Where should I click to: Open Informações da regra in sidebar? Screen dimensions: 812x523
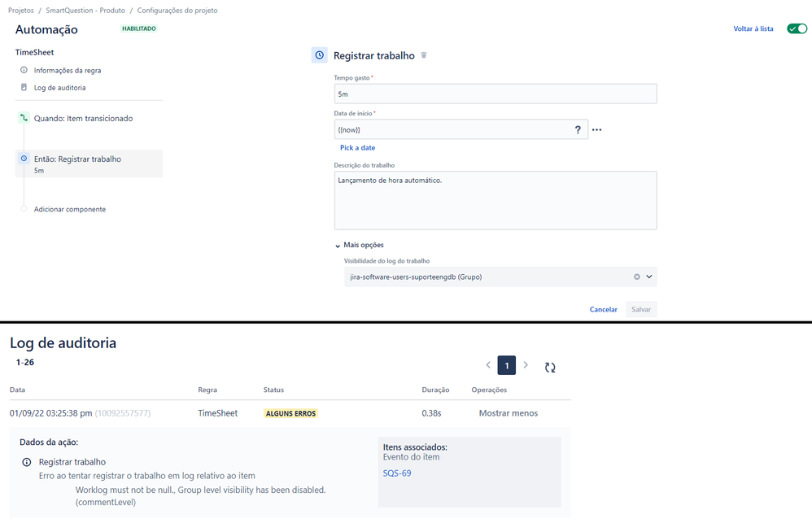click(x=68, y=71)
